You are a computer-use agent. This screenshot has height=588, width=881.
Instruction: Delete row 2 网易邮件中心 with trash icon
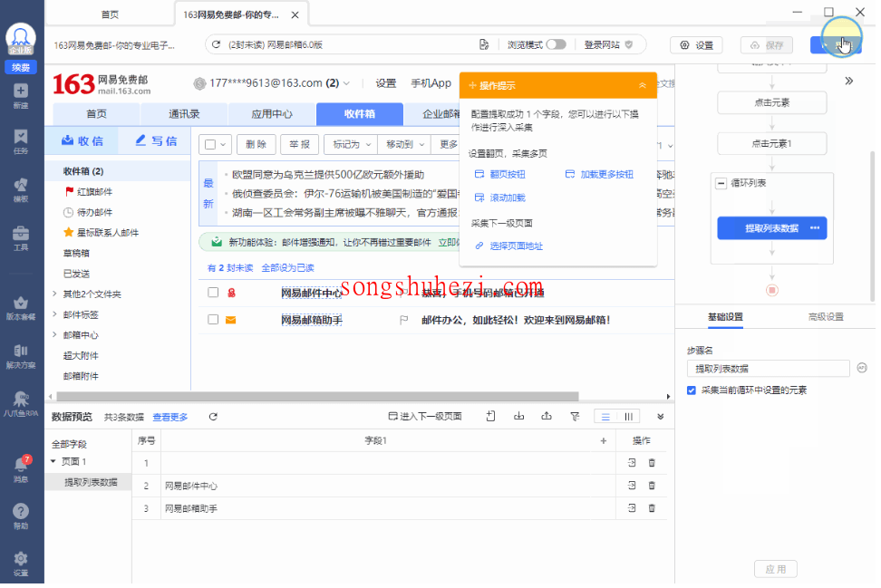tap(652, 486)
